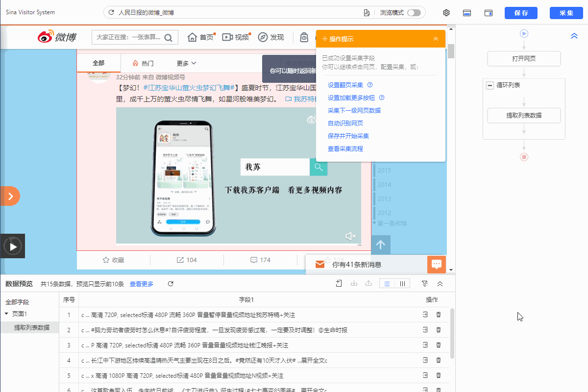Collapse the 循环列表 node with the minus box
The height and width of the screenshot is (392, 588).
[x=490, y=85]
